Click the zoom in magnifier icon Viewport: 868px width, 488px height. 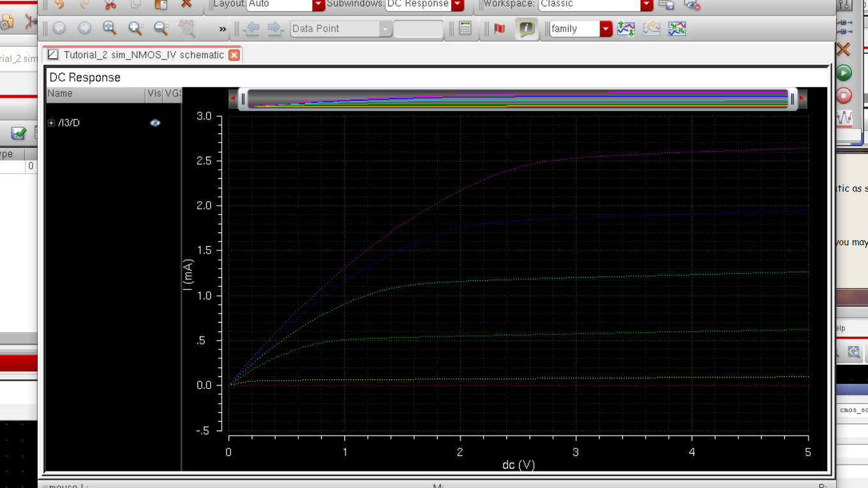tap(135, 29)
